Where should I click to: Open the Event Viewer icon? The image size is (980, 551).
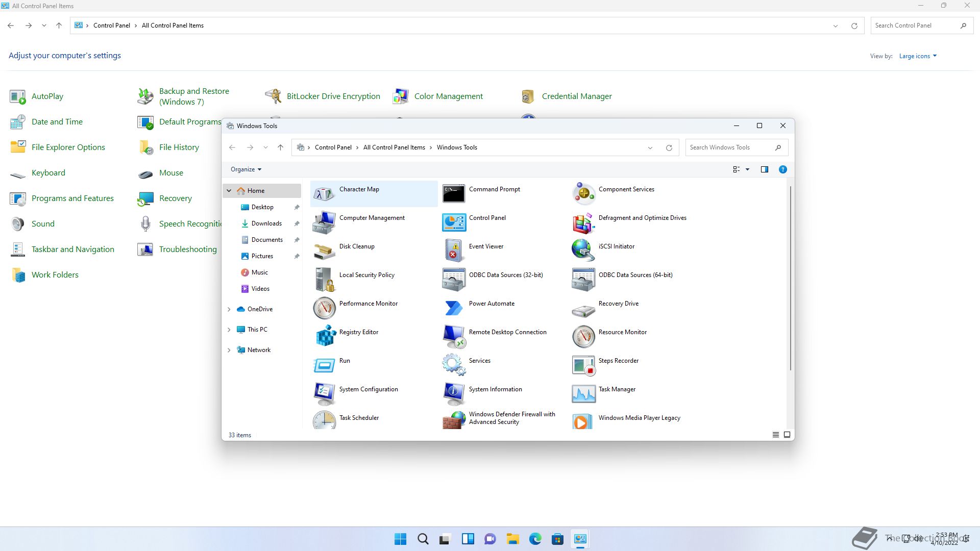454,251
